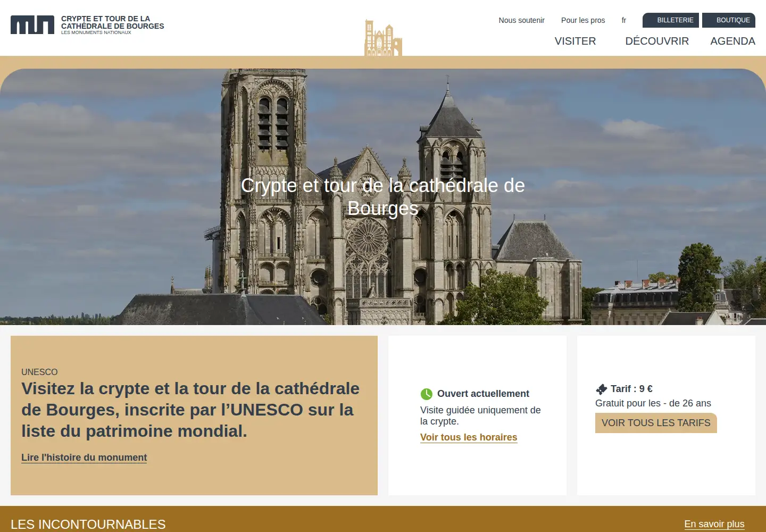766x532 pixels.
Task: Open the VISITER menu
Action: coord(575,41)
